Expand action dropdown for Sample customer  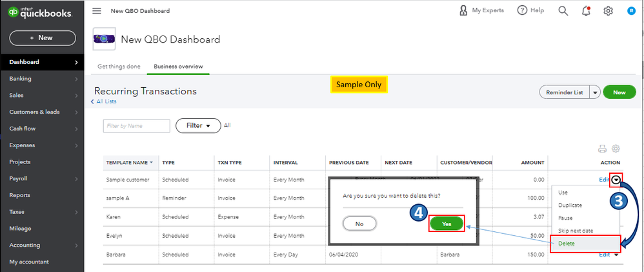click(617, 180)
